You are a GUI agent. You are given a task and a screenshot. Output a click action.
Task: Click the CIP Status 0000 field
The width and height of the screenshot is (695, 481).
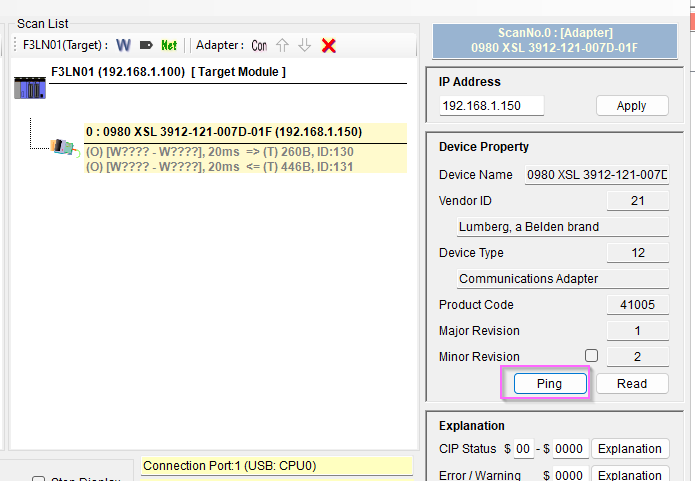tap(570, 449)
